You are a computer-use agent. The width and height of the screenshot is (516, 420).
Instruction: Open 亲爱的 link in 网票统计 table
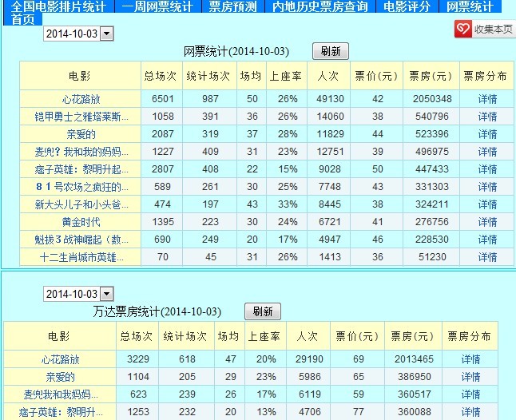tap(81, 134)
